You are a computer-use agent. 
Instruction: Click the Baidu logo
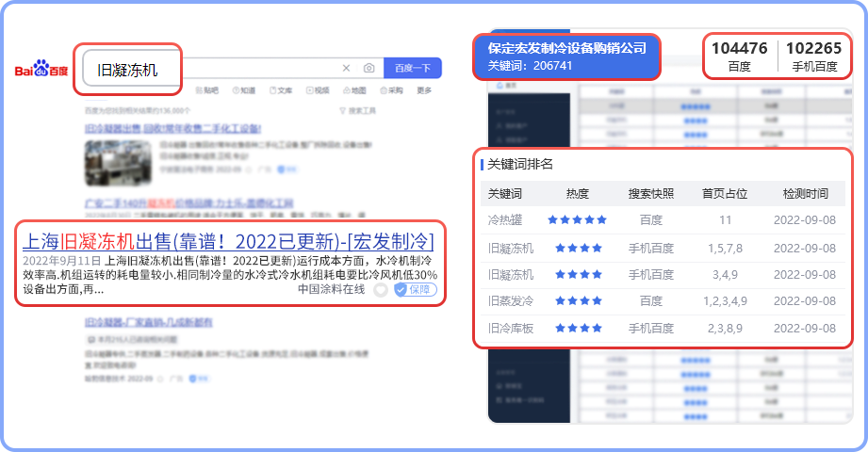41,68
